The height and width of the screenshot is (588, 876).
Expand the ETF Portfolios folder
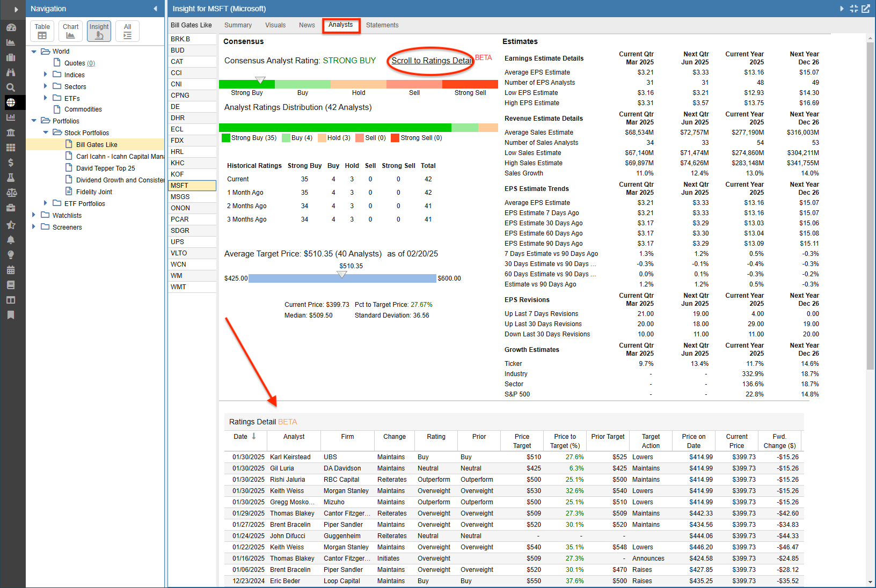click(45, 203)
